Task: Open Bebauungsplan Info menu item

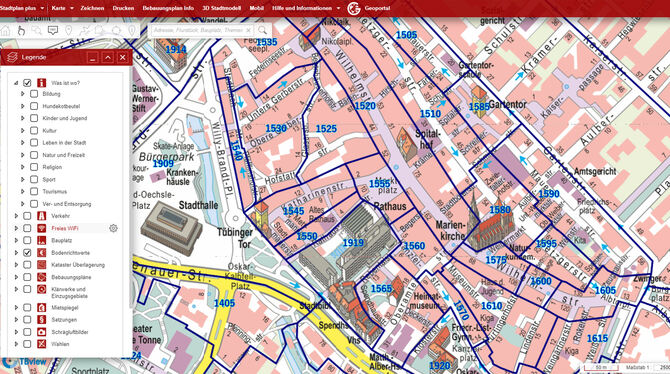Action: tap(168, 8)
